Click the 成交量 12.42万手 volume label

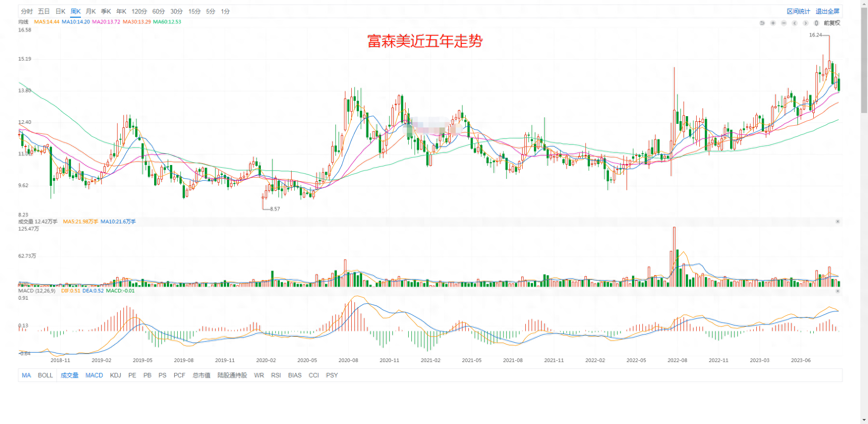tap(38, 221)
